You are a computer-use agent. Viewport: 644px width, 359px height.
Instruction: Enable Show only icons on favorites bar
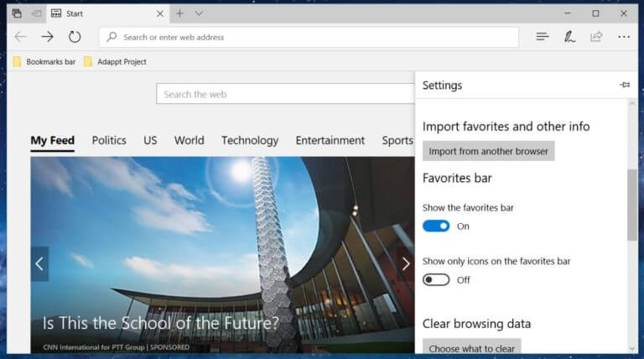(436, 279)
